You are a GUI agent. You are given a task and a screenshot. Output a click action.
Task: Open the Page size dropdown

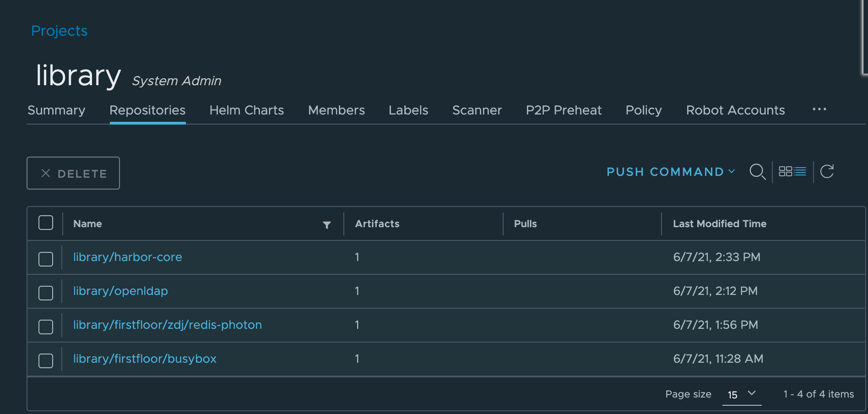742,394
